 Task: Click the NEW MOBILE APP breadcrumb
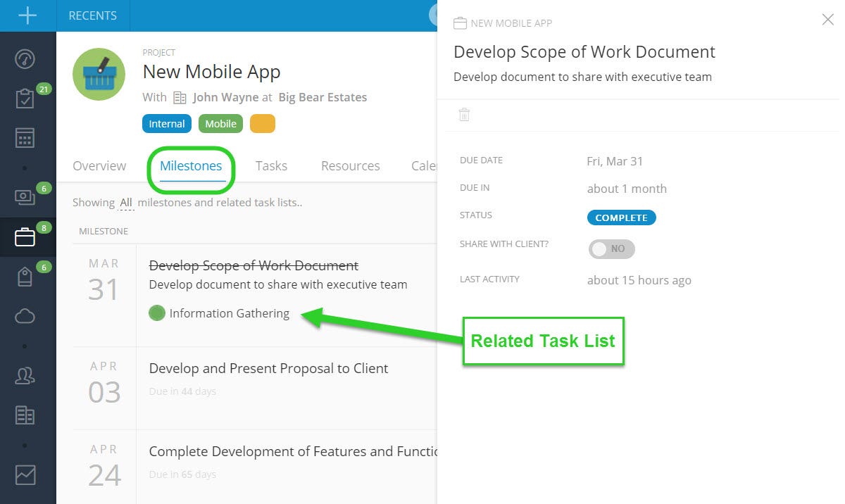(511, 23)
